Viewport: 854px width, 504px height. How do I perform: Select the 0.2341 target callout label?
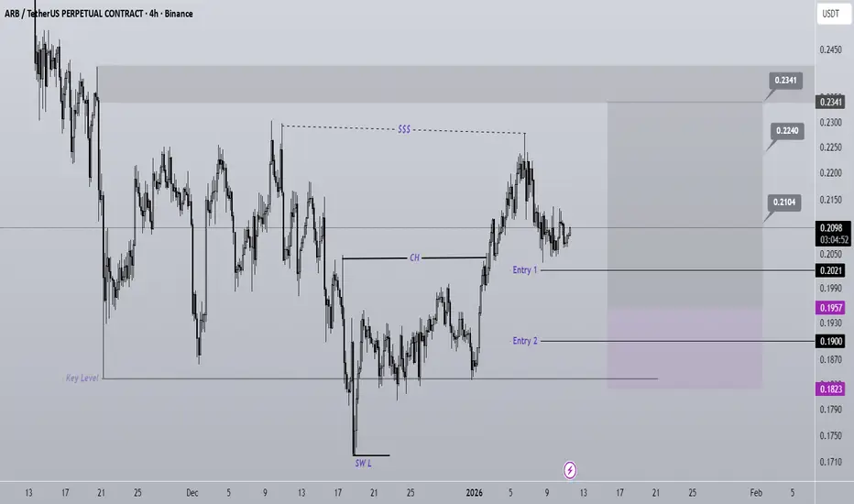(x=785, y=80)
